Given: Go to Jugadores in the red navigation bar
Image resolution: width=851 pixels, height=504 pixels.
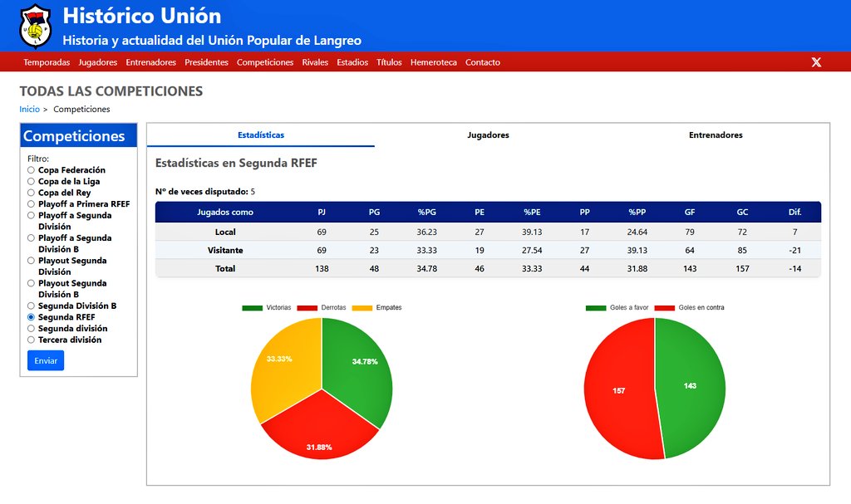Looking at the screenshot, I should point(98,62).
